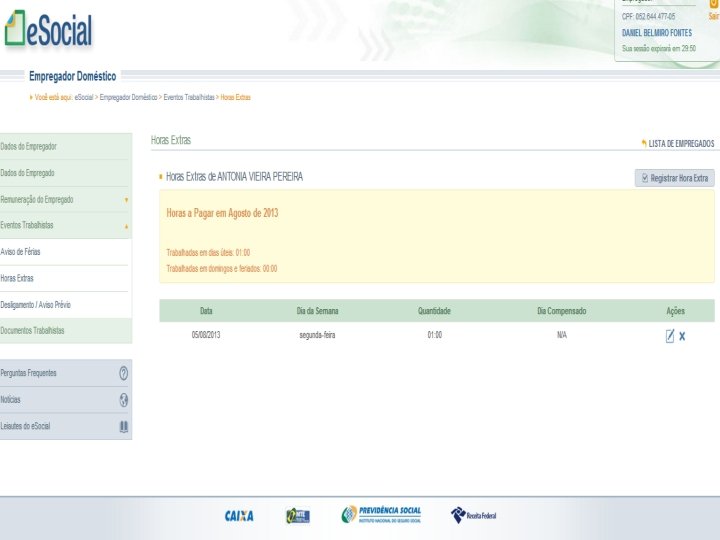The width and height of the screenshot is (720, 540).
Task: Click the session expiry text
Action: 659,48
